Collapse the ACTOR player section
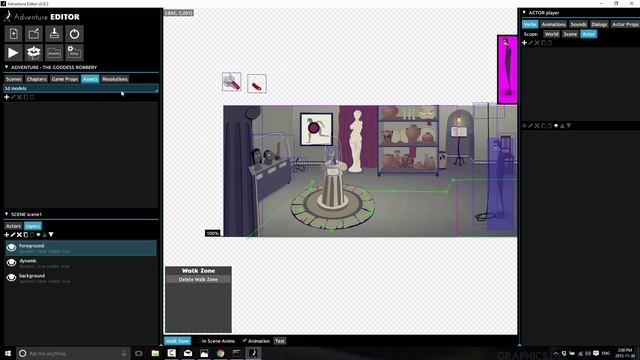640x360 pixels. (524, 13)
